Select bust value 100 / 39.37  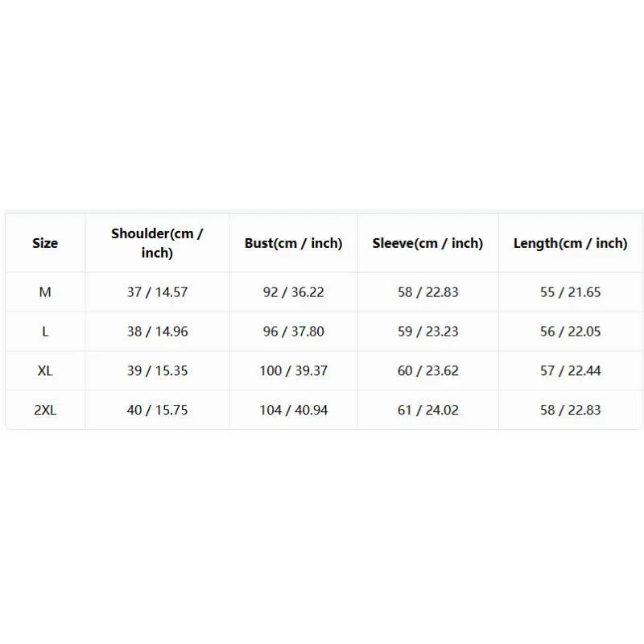(x=293, y=371)
